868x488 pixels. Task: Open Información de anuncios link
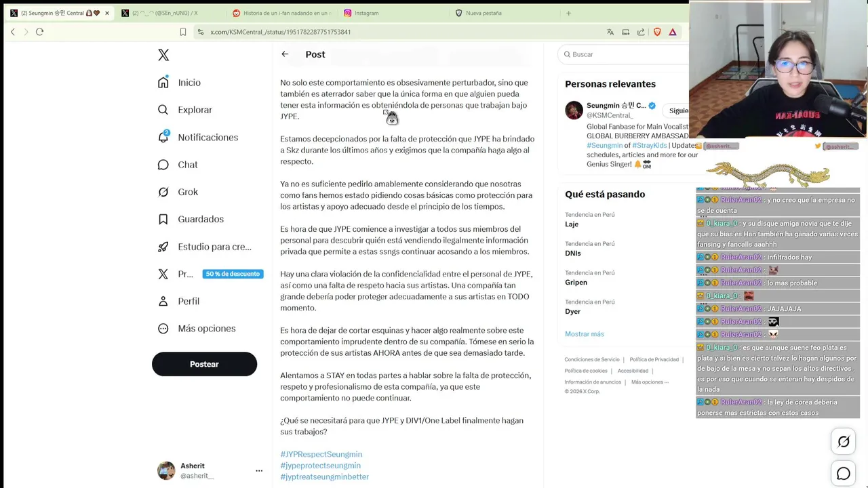point(593,382)
